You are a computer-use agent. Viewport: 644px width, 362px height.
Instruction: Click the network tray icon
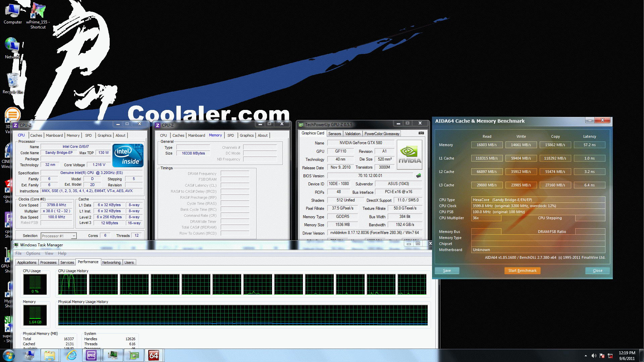point(610,356)
